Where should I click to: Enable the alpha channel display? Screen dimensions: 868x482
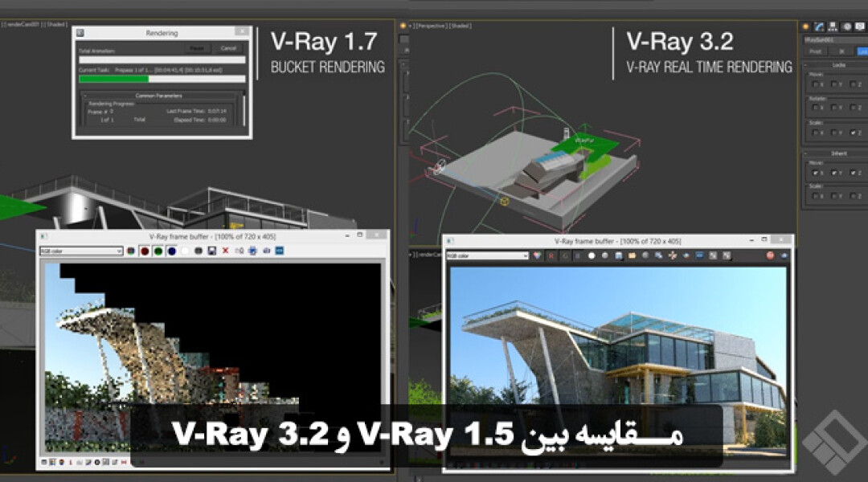tap(186, 251)
